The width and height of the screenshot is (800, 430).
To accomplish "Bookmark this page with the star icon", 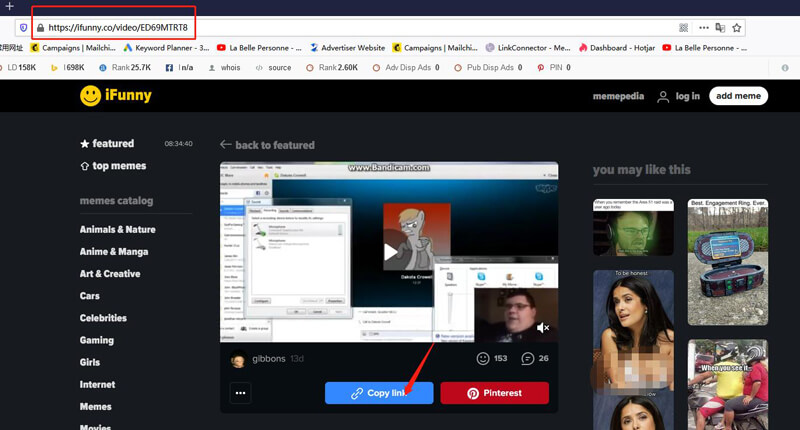I will (x=736, y=28).
